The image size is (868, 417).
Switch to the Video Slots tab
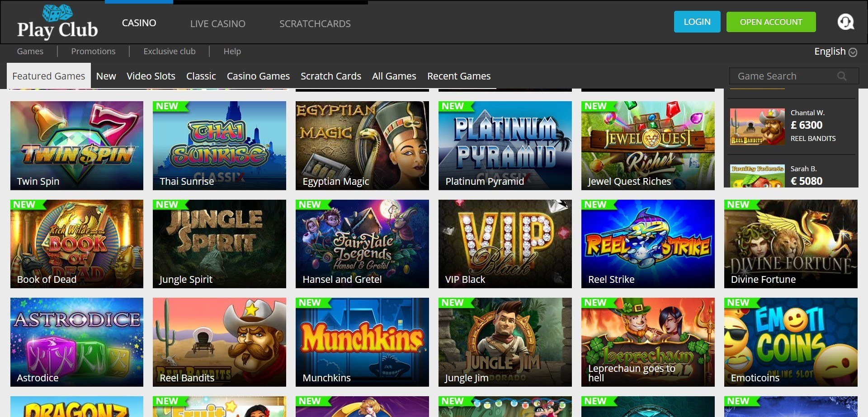point(151,76)
